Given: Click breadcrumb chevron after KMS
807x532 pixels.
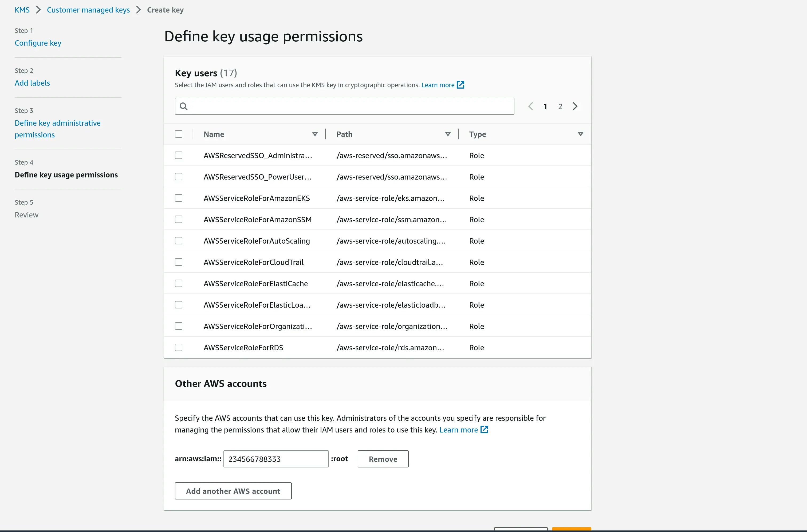Looking at the screenshot, I should point(38,10).
